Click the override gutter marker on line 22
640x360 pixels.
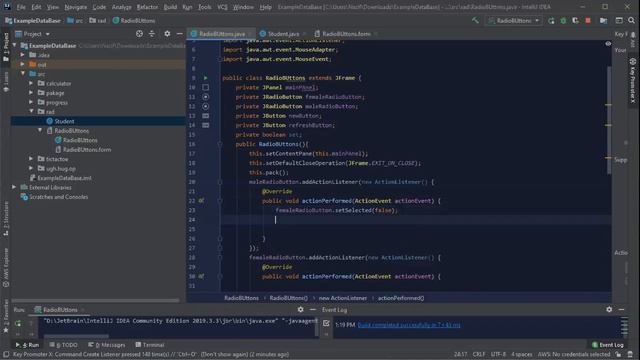click(x=201, y=201)
